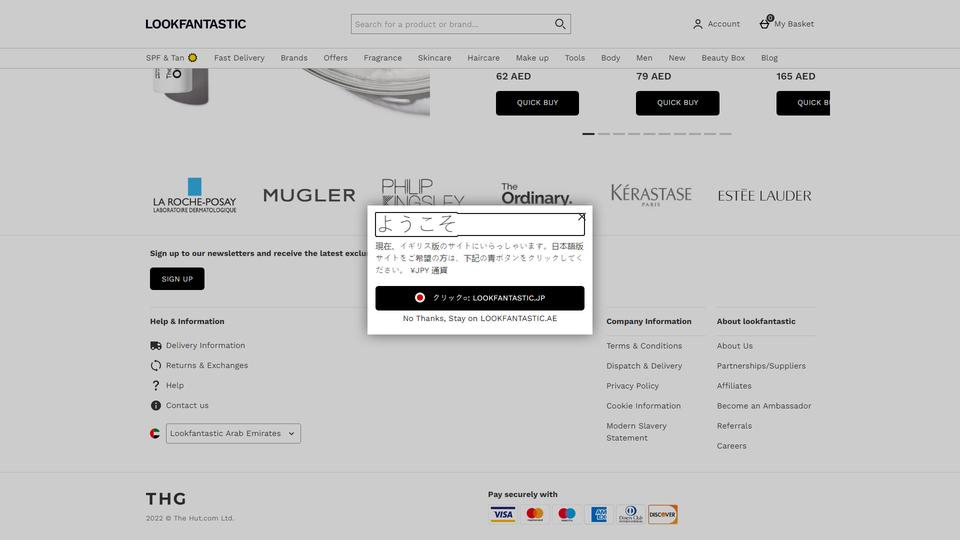Screen dimensions: 960x540
Task: Click the Help question mark icon
Action: pos(156,385)
